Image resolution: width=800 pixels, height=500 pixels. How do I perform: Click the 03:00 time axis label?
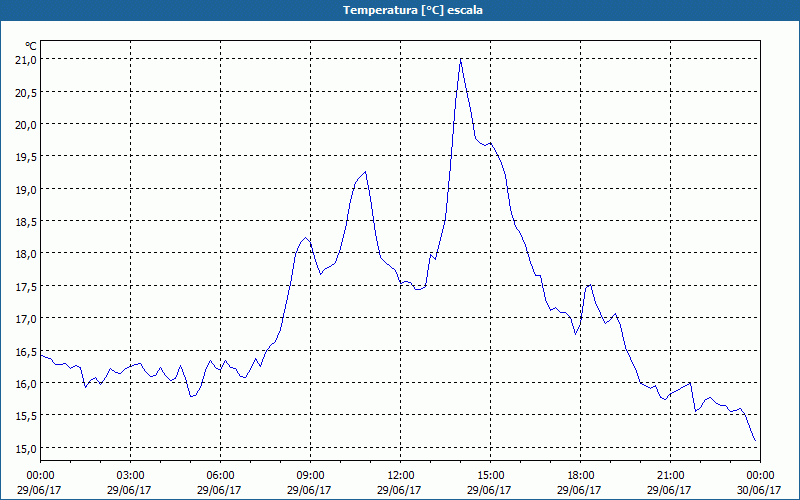[130, 476]
